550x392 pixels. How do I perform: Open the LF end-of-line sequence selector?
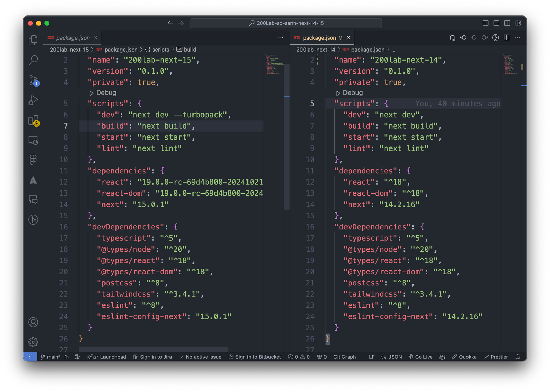point(372,357)
